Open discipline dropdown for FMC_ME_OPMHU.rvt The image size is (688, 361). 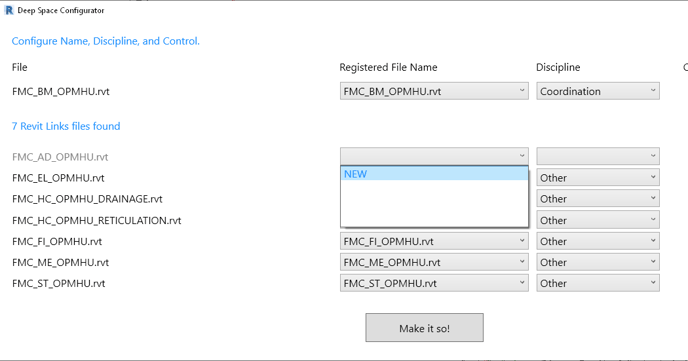click(598, 262)
